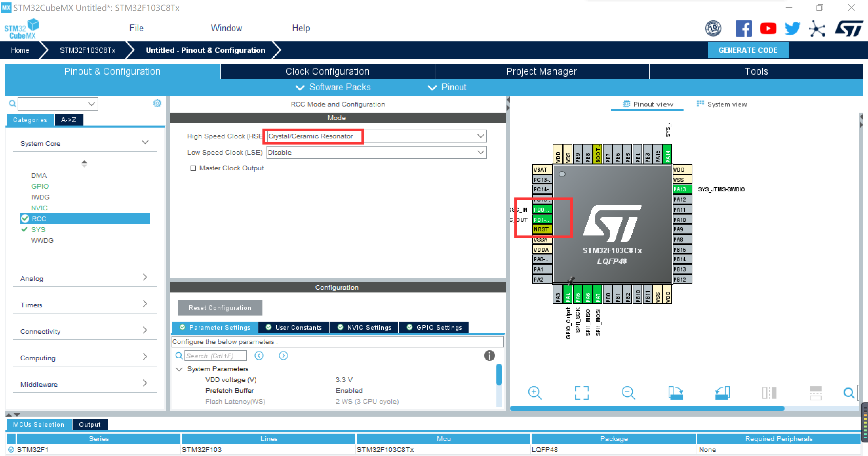Click the parameter list vertical scrollbar
The image size is (868, 456).
[x=499, y=375]
